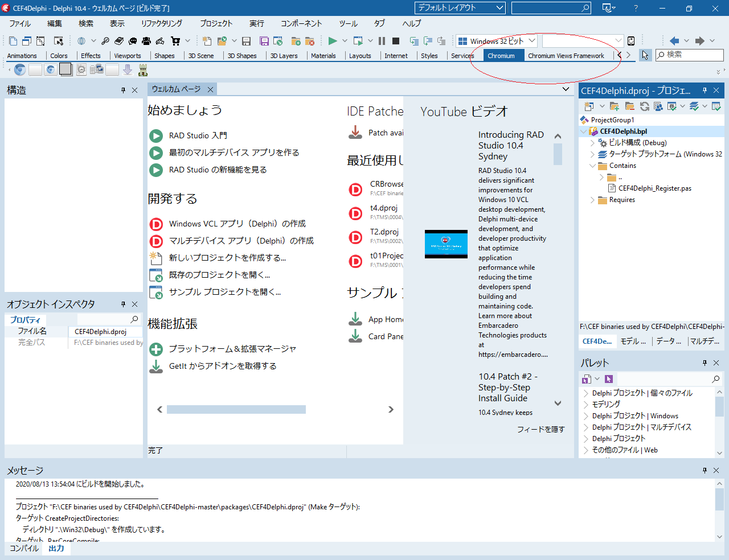729x560 pixels.
Task: Open the ファイル menu
Action: tap(20, 23)
